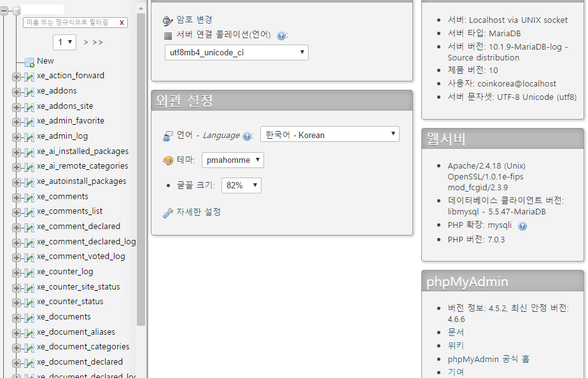Screen dimensions: 588x378
Task: Open the pmahomme theme dropdown
Action: [232, 160]
